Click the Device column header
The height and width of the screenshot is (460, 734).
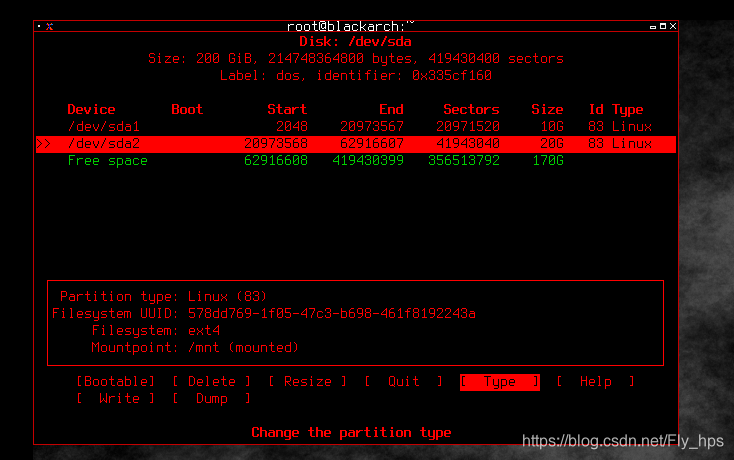tap(91, 110)
